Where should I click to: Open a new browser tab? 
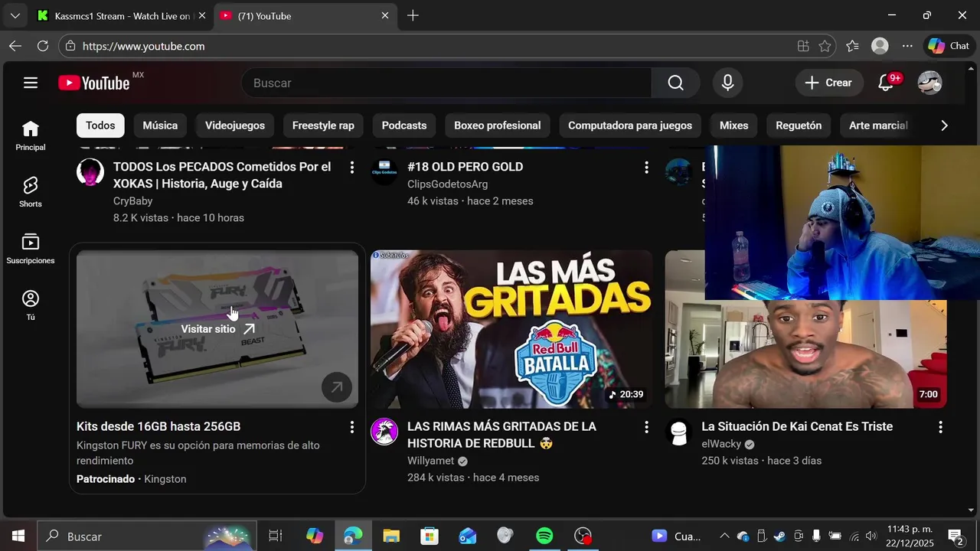click(x=413, y=15)
